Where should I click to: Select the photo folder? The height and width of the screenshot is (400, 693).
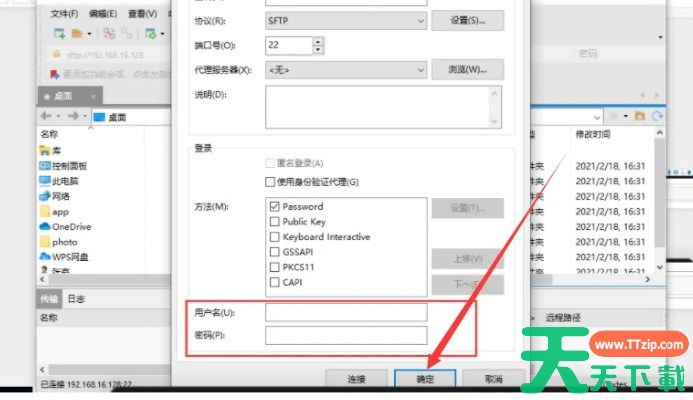pos(58,242)
